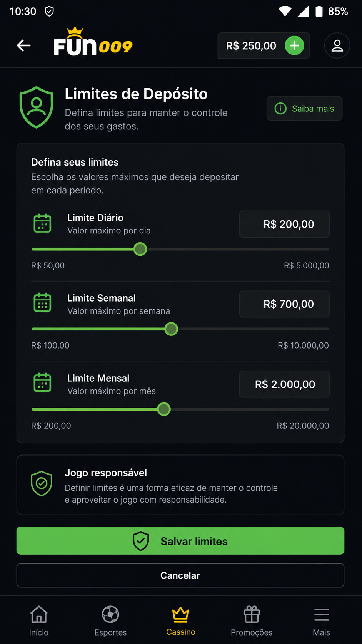Screen dimensions: 362x644
Task: Click Salvar limites button
Action: click(180, 541)
